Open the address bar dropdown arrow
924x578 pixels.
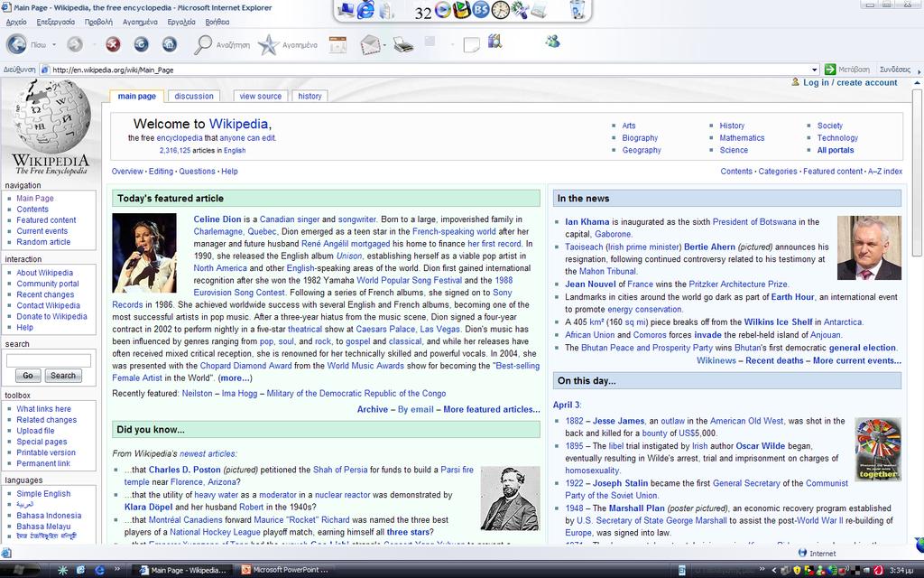click(x=815, y=70)
